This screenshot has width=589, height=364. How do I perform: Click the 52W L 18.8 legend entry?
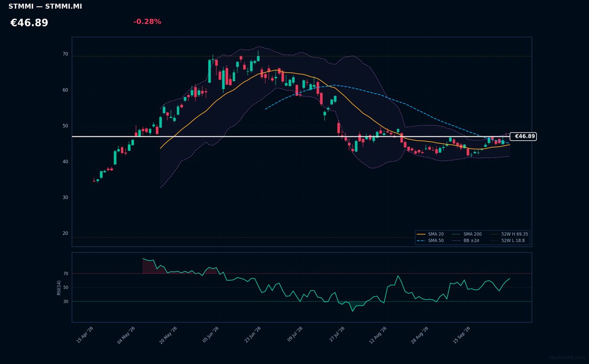pos(508,241)
